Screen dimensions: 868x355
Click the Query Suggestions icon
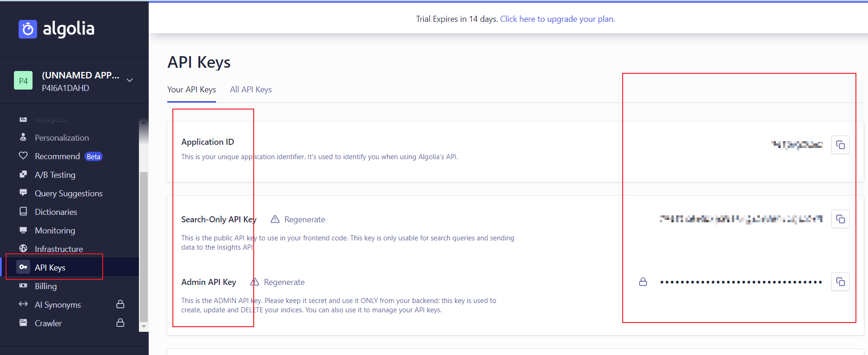click(23, 193)
